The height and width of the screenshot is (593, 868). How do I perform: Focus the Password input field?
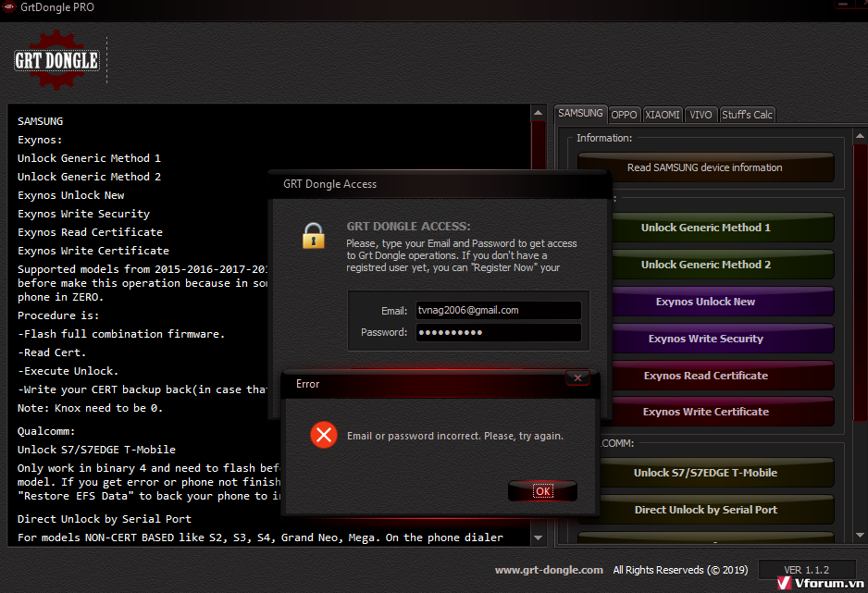(498, 332)
